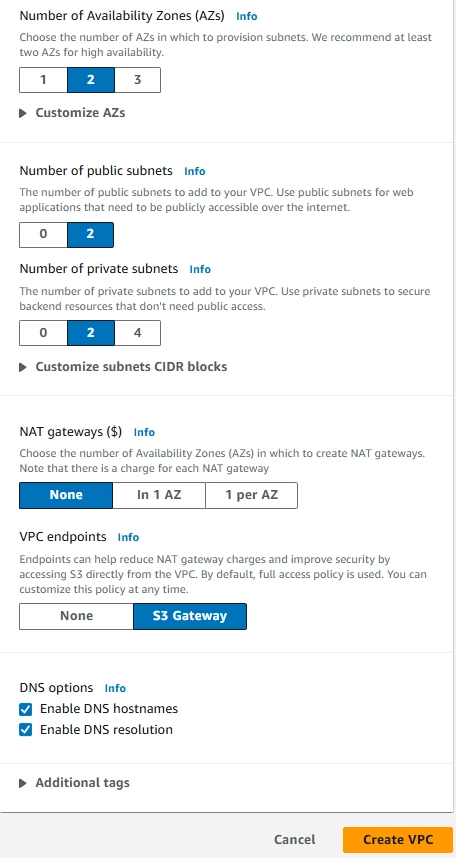Select 3 Availability Zones

[x=137, y=80]
